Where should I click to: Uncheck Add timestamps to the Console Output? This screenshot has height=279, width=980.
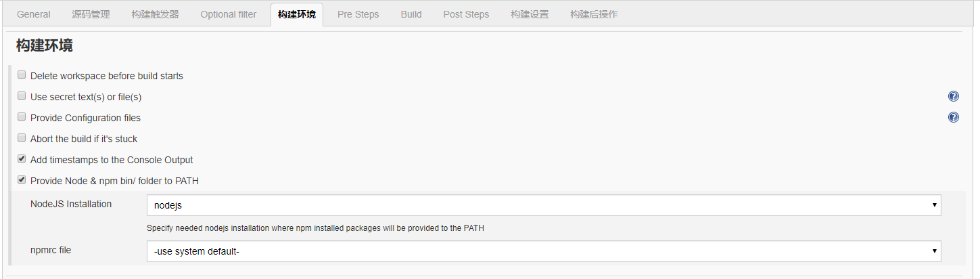point(22,159)
